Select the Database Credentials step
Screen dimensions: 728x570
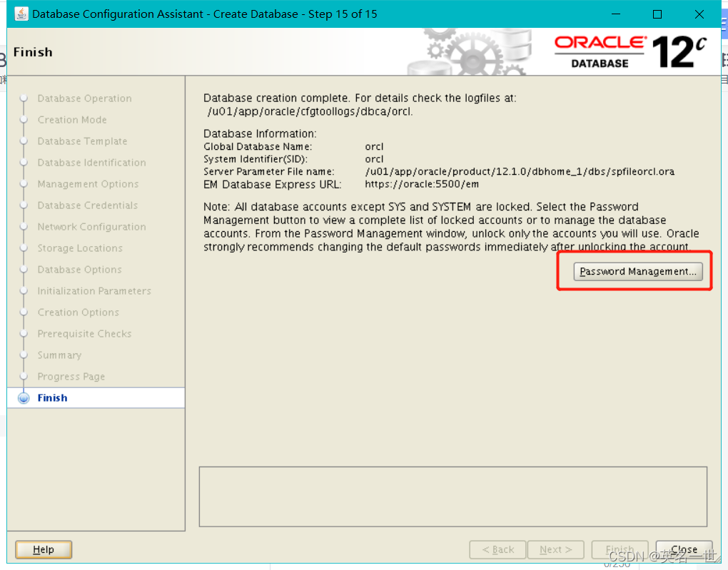(x=87, y=205)
